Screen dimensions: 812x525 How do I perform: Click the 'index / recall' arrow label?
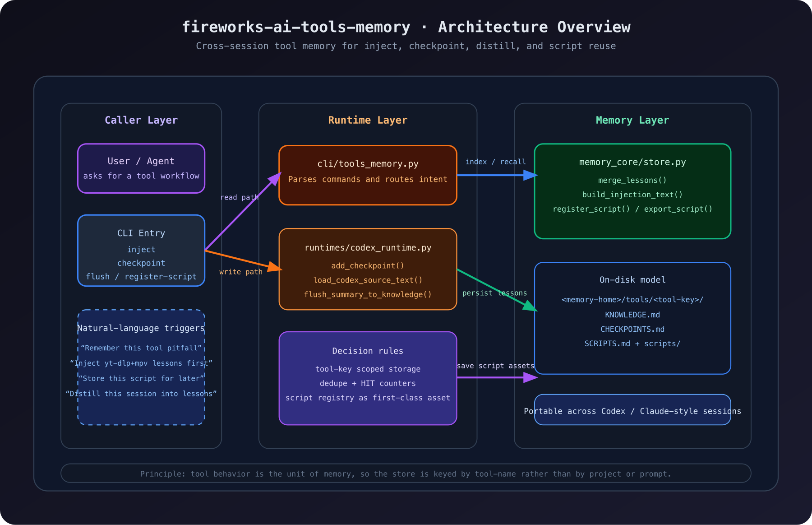coord(495,162)
